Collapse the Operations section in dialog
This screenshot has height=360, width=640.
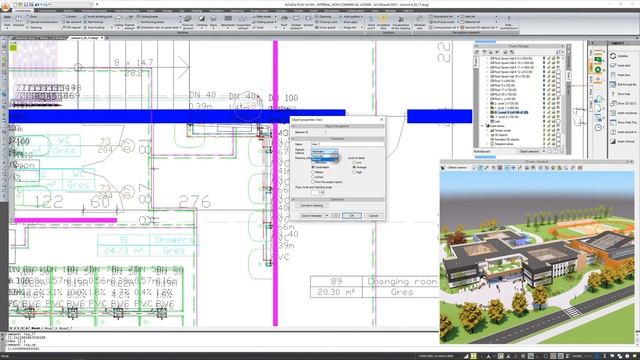coord(293,200)
